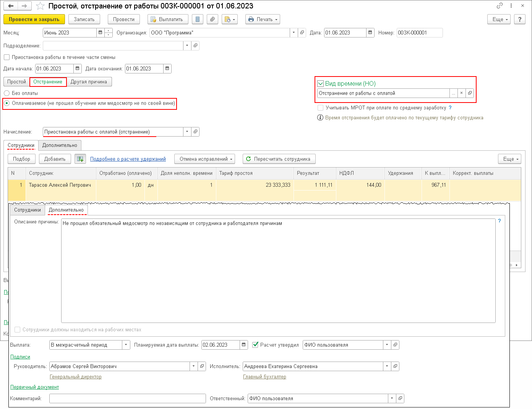532x409 pixels.
Task: Uncheck the Расчет утвердил checkbox
Action: pos(255,345)
